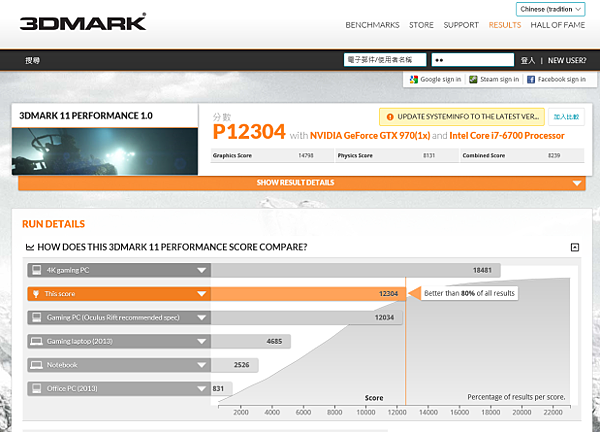Image resolution: width=600 pixels, height=432 pixels.
Task: Click the Combined Score 8239 cell
Action: 522,155
